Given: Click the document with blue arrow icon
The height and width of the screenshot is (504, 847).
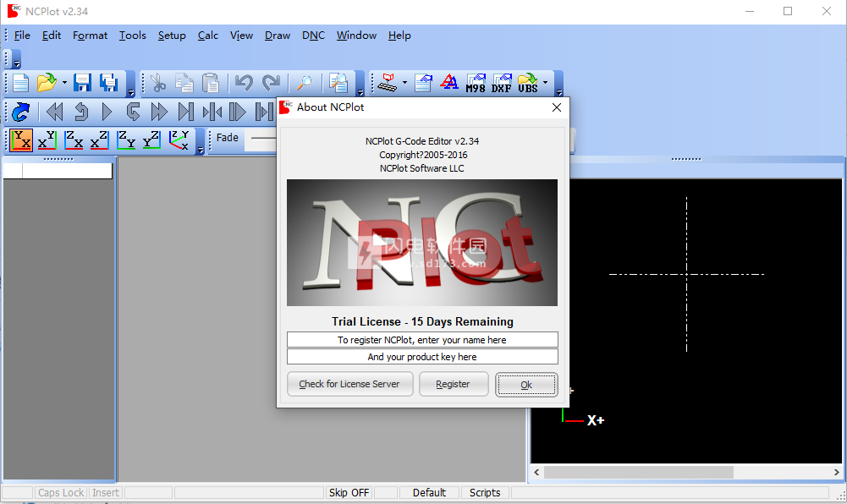Looking at the screenshot, I should [423, 83].
